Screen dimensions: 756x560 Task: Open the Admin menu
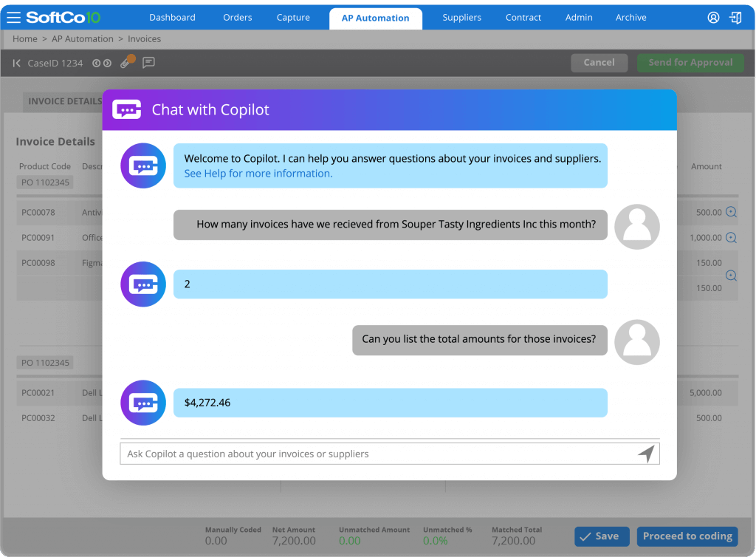(x=579, y=18)
